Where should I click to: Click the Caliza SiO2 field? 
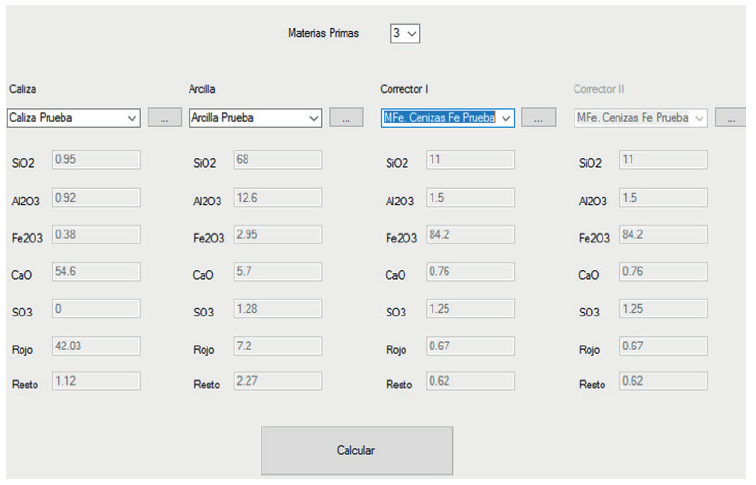coord(95,160)
